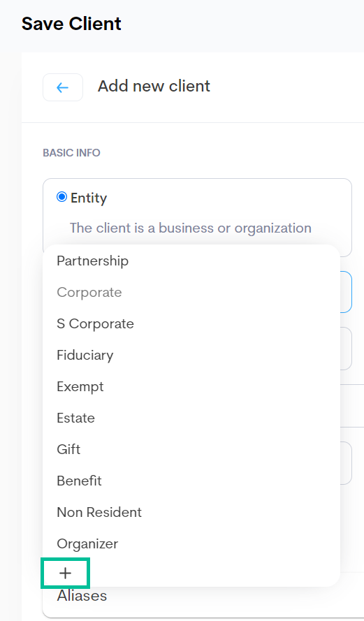Select Organizer from the dropdown
364x621 pixels.
pos(191,543)
